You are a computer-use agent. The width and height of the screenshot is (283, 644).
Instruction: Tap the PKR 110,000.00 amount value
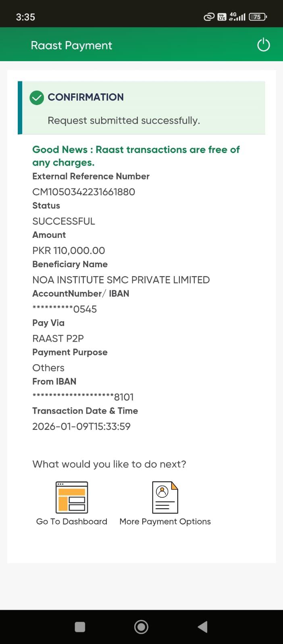tap(69, 251)
